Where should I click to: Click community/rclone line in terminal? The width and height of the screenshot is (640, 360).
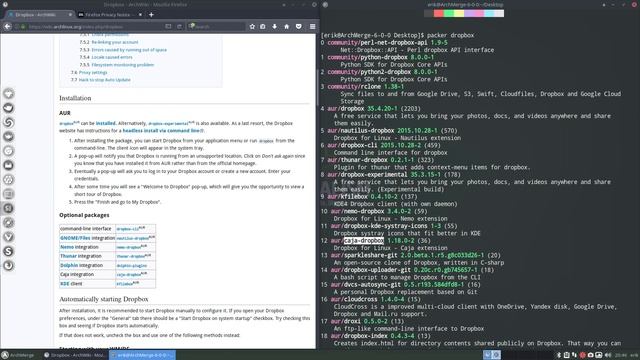tap(362, 87)
